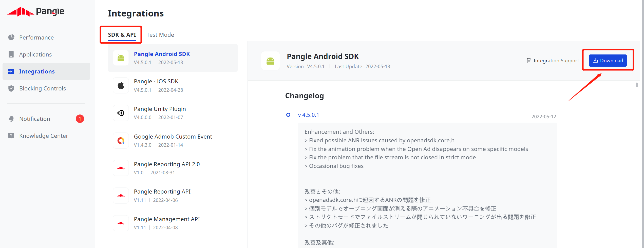Click the Pangle Management API icon
This screenshot has height=248, width=644.
pyautogui.click(x=121, y=223)
